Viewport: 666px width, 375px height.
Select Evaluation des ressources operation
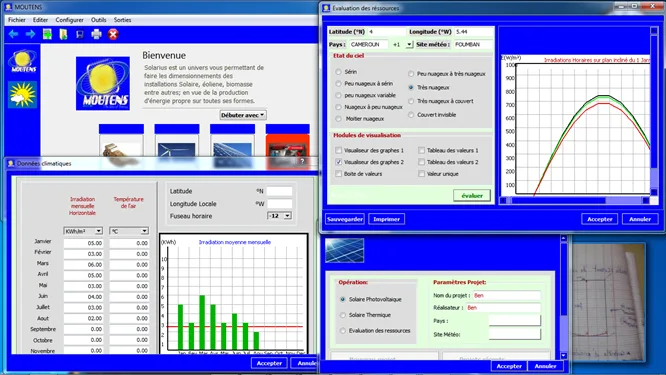pos(343,330)
